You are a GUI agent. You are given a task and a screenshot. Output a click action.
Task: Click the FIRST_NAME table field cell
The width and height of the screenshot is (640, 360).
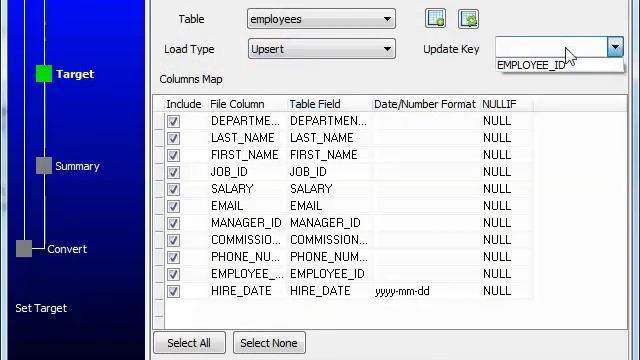tap(329, 155)
